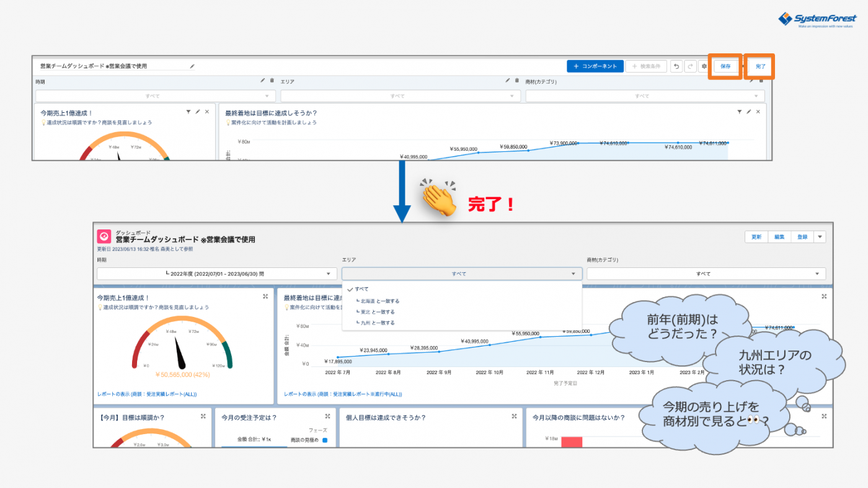Image resolution: width=868 pixels, height=488 pixels.
Task: Click the red bar in the 今月以降の商談 chart
Action: (572, 441)
